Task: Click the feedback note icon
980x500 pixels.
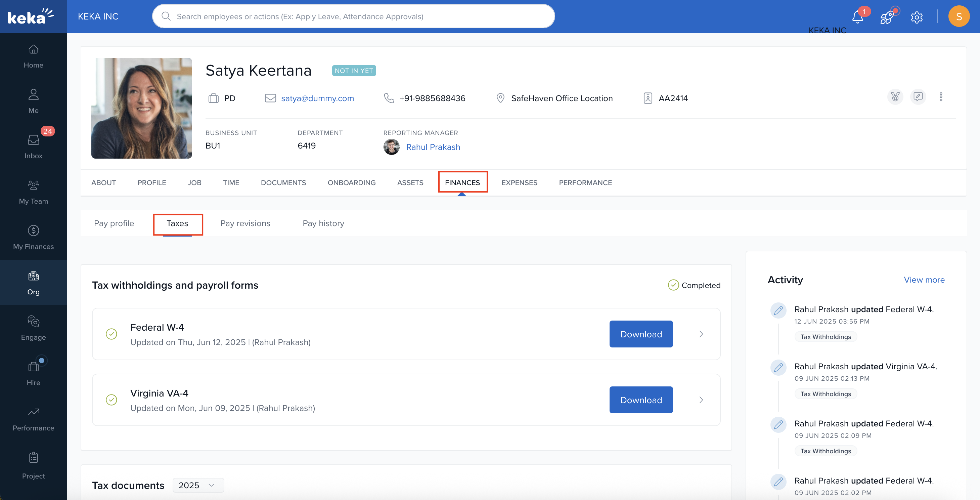Action: pos(918,97)
